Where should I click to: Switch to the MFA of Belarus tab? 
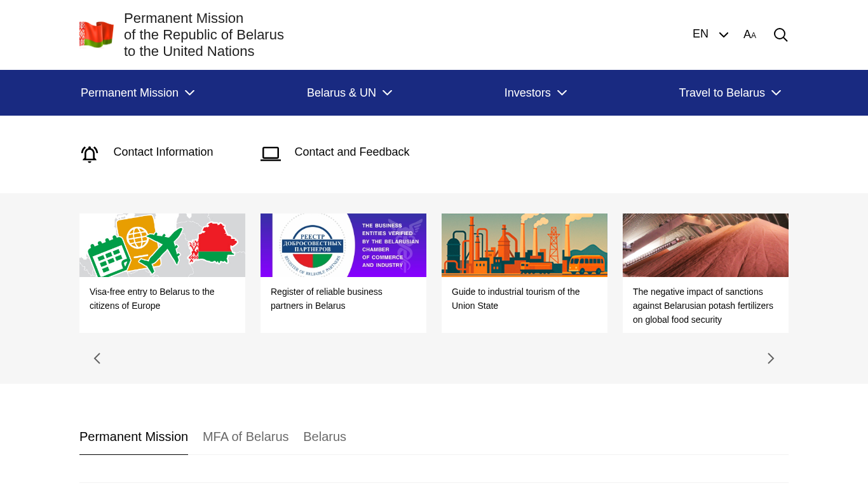point(245,437)
